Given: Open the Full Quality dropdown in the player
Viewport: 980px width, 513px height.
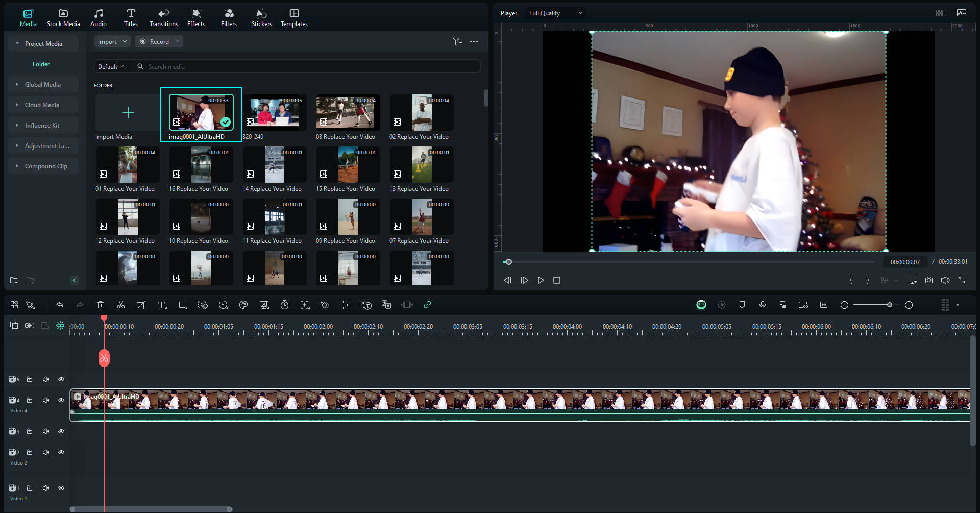Looking at the screenshot, I should coord(555,13).
